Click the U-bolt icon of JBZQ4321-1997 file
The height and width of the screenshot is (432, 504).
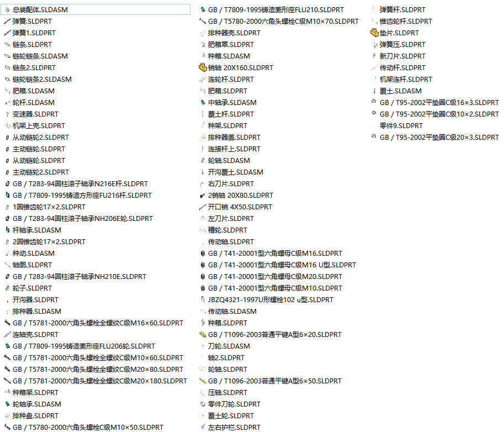tap(203, 299)
